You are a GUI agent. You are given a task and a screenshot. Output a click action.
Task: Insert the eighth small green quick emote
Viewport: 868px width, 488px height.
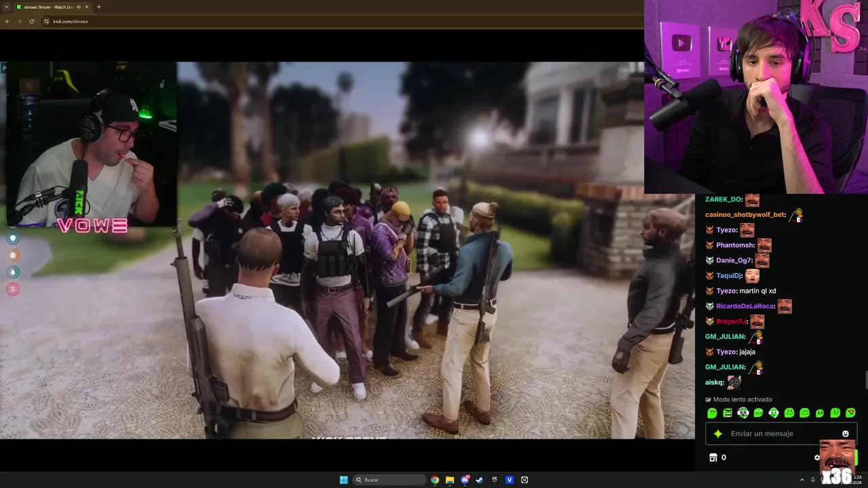(x=820, y=413)
